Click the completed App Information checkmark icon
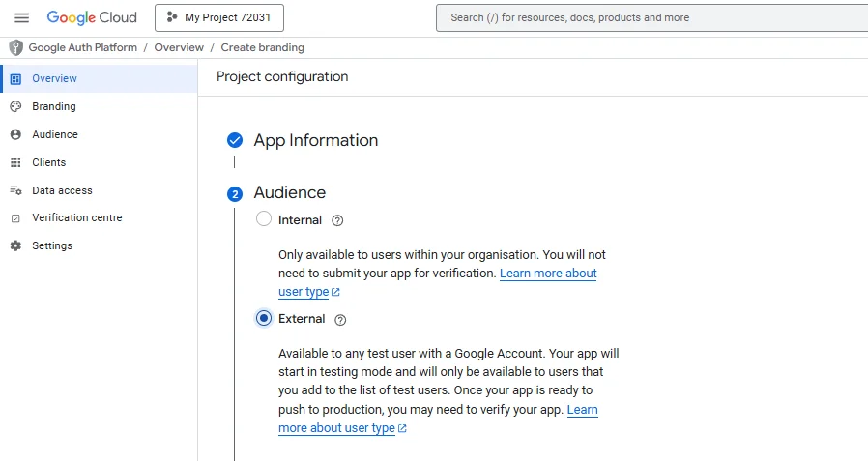868x461 pixels. [x=235, y=140]
